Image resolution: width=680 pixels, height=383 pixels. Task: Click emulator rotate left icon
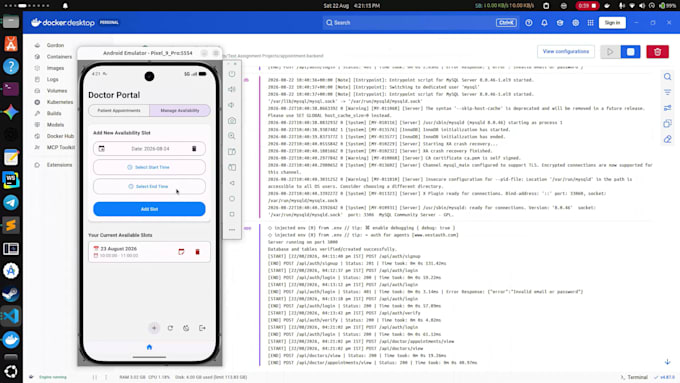tap(232, 152)
